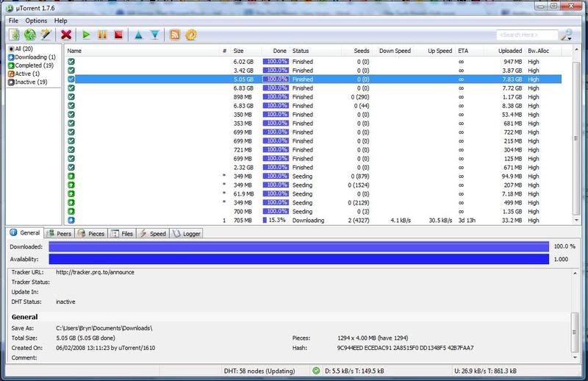The width and height of the screenshot is (588, 381).
Task: Switch to the Files tab
Action: point(122,234)
